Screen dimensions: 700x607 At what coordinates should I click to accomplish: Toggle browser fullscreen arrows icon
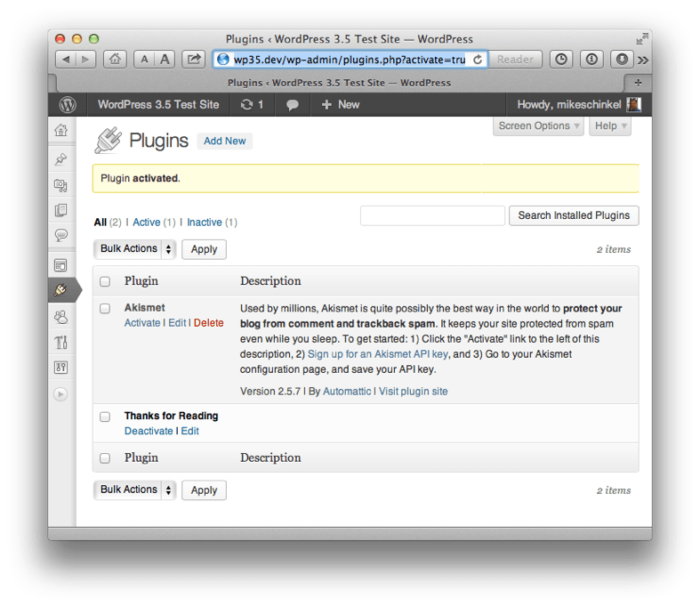[642, 39]
